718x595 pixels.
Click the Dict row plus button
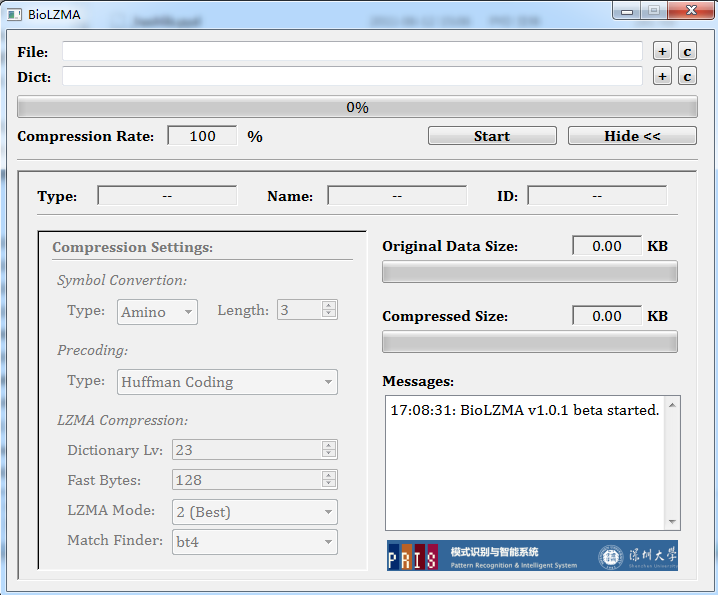(x=662, y=76)
